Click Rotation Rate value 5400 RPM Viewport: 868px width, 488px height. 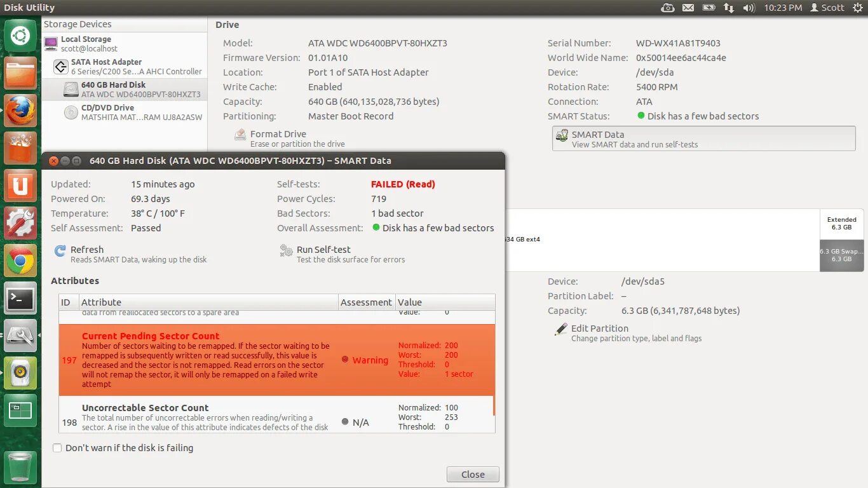click(657, 87)
